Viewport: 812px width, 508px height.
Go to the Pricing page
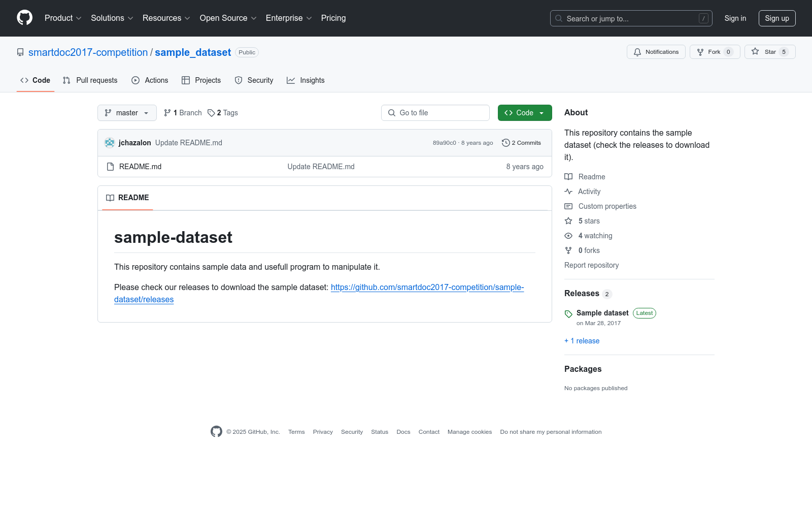point(333,18)
